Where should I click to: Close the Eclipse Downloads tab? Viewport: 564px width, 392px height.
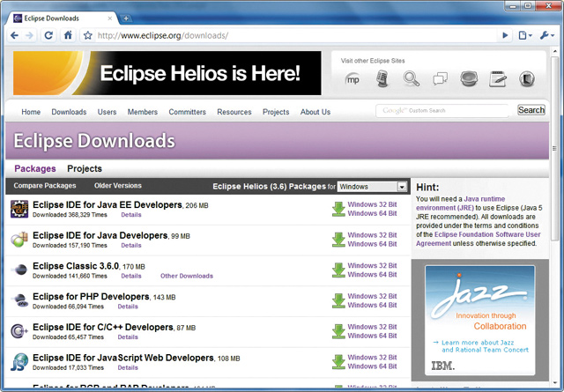(x=109, y=18)
